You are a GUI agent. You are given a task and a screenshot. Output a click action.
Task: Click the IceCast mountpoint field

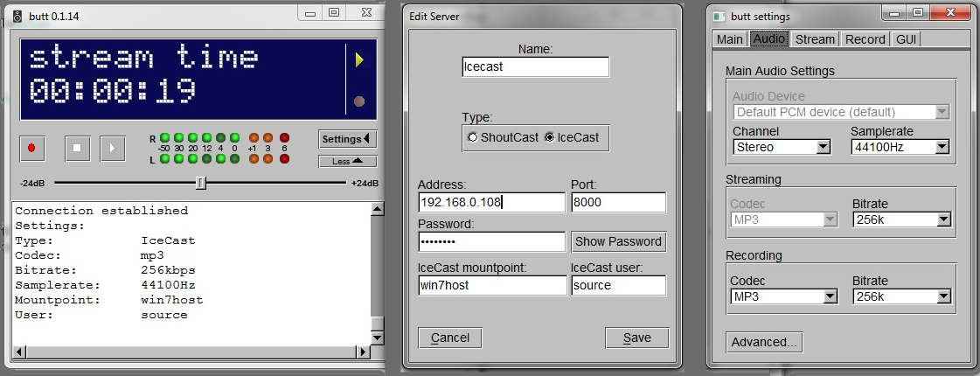pos(492,285)
